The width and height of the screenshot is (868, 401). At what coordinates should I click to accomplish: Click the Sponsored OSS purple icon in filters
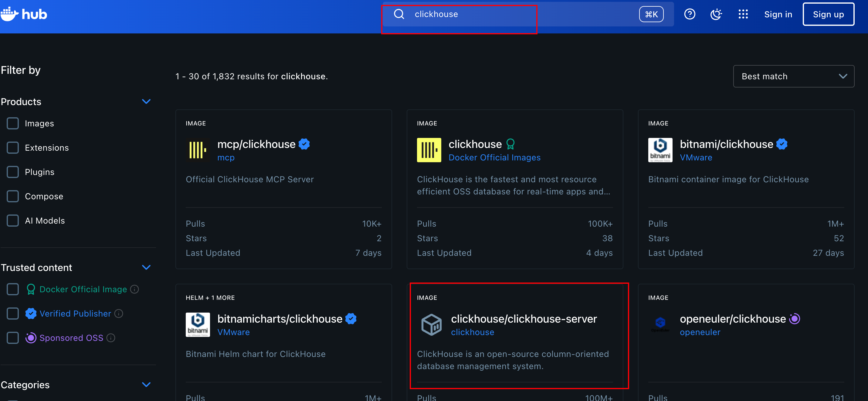tap(31, 338)
